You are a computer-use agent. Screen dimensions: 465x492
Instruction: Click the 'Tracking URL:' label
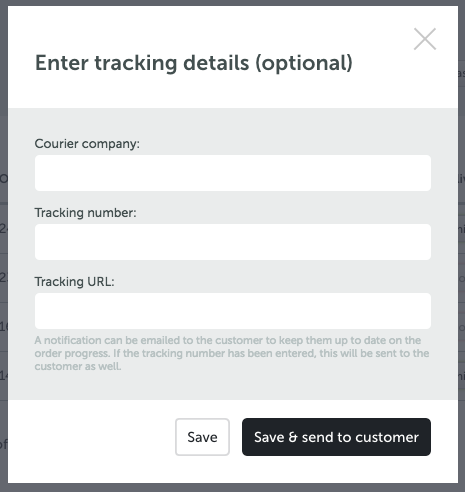(x=74, y=282)
